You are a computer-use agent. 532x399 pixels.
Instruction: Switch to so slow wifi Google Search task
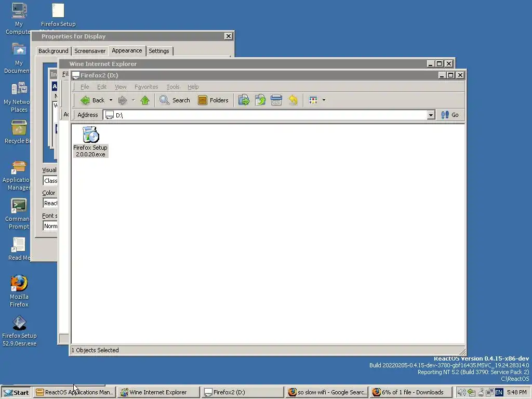tap(326, 392)
